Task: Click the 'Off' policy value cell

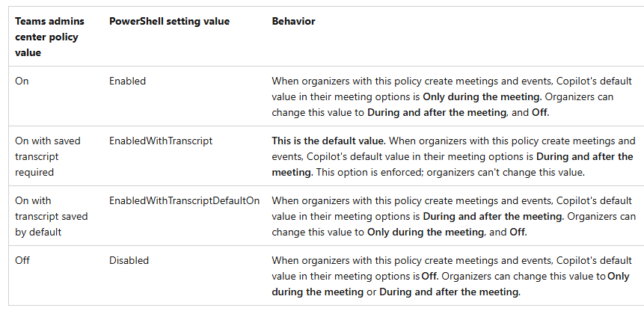Action: pyautogui.click(x=22, y=261)
